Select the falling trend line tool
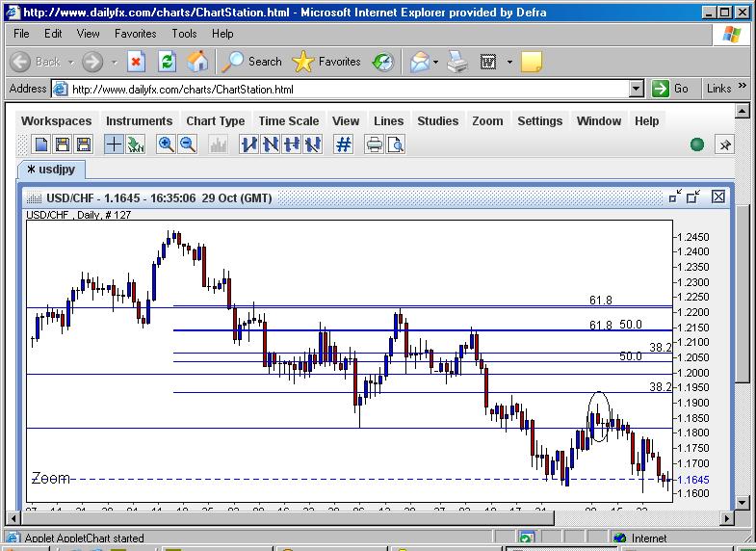Viewport: 756px width, 551px height. pos(270,144)
